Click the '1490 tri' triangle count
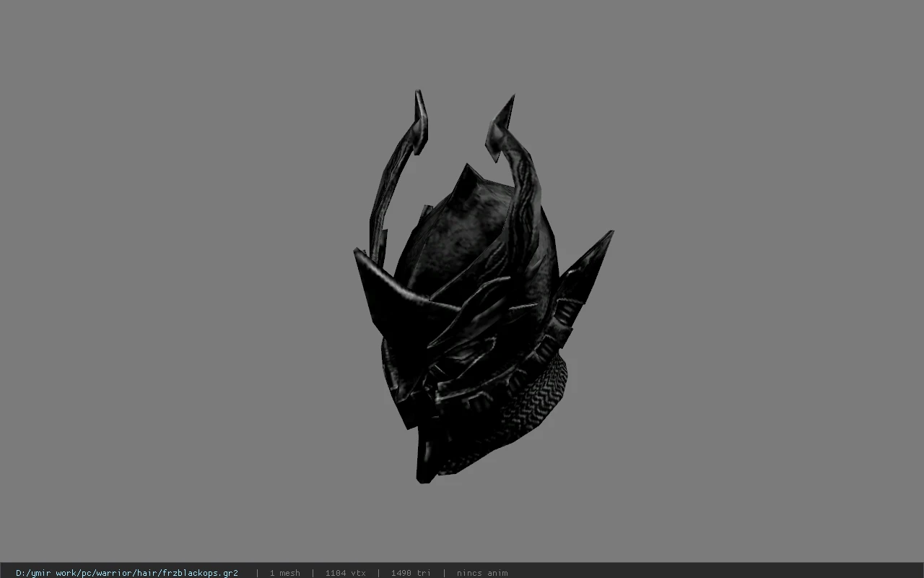Screen dimensions: 924x578 411,572
